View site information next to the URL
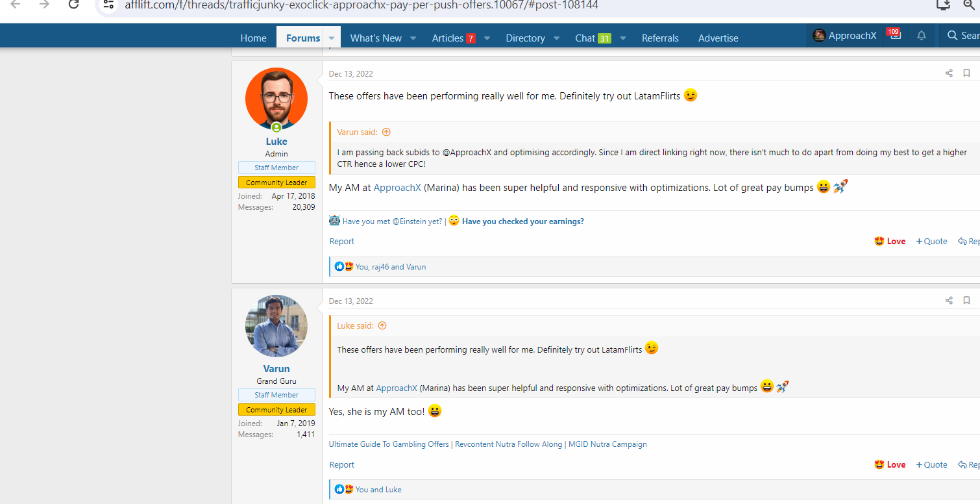This screenshot has height=504, width=980. (x=109, y=5)
